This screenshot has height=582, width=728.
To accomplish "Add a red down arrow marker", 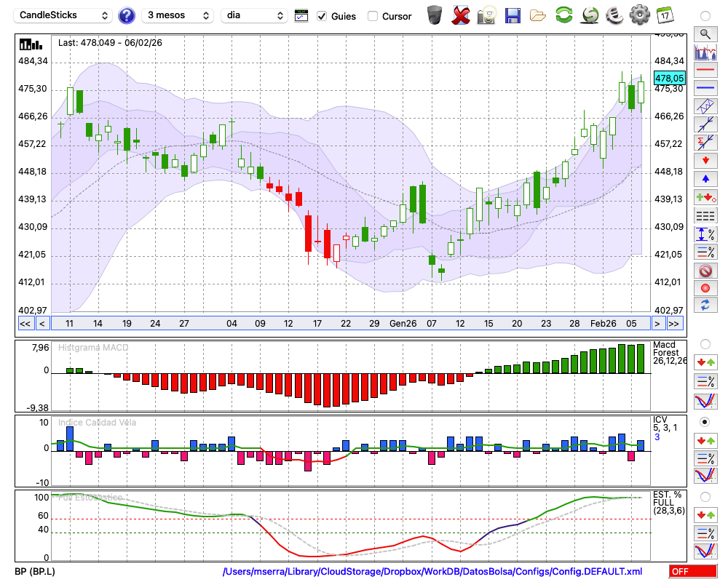I will click(705, 161).
